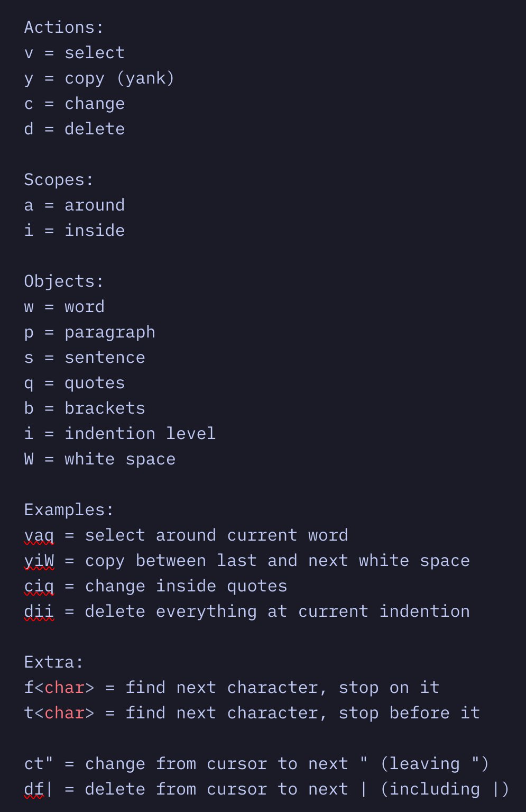Click the "Objects:" heading
This screenshot has height=812, width=526.
(x=63, y=281)
